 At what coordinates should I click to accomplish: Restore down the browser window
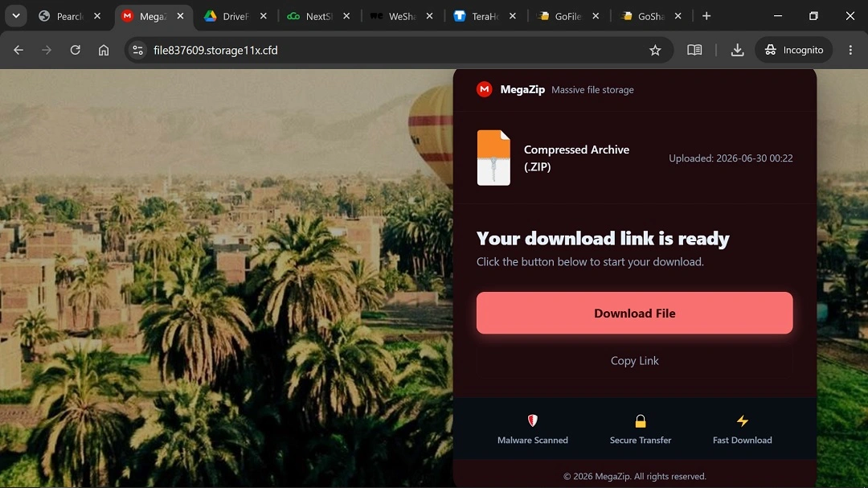click(813, 16)
